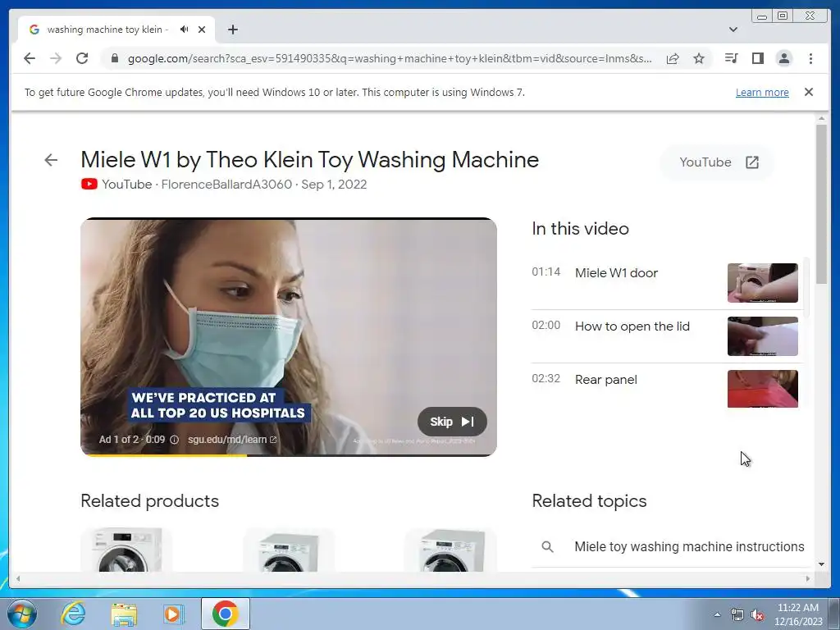Open Windows Explorer folder in the taskbar
The height and width of the screenshot is (630, 840).
124,614
